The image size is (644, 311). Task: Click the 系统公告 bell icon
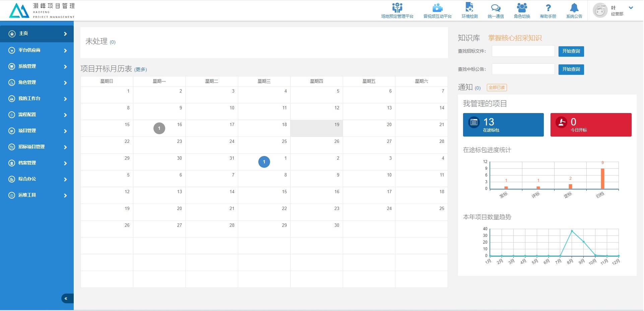click(x=574, y=8)
